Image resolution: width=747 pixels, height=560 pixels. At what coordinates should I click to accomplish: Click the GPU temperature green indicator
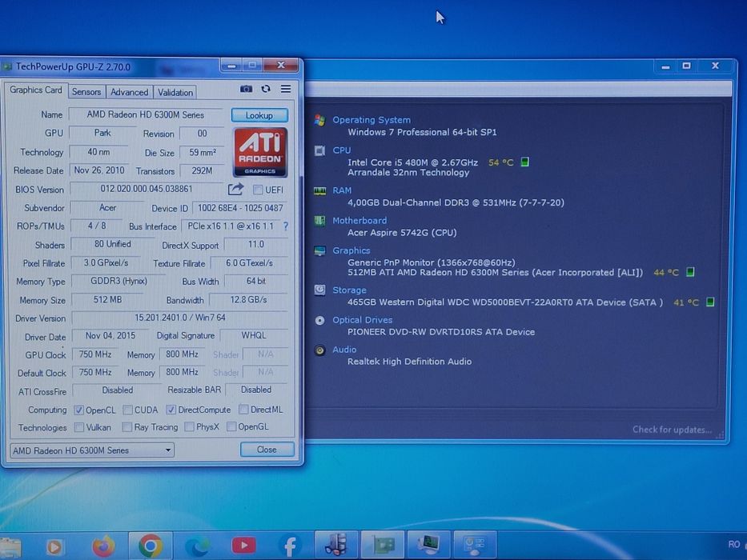coord(690,272)
